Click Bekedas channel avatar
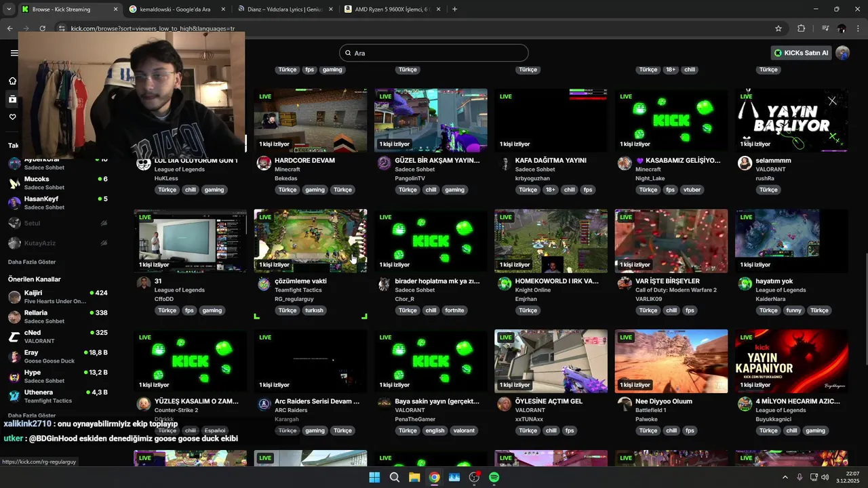Screen dimensions: 868x488 (x=264, y=163)
